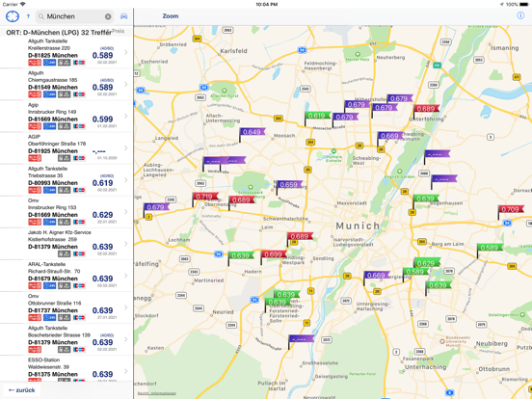Select the 0.649 flag near Moosach
This screenshot has height=399, width=532.
253,132
